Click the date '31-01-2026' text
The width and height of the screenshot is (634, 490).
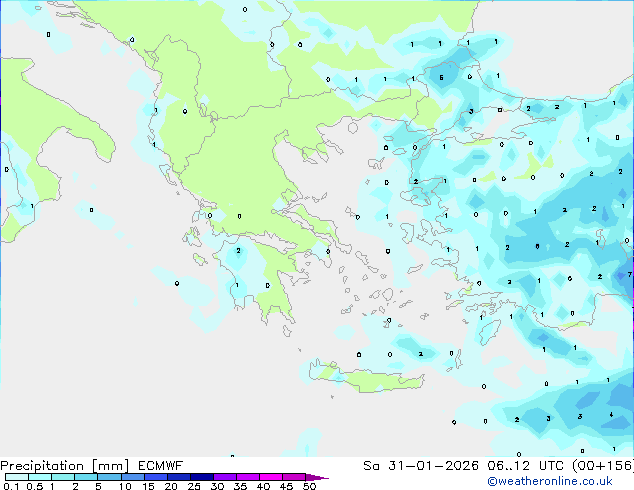click(x=433, y=466)
